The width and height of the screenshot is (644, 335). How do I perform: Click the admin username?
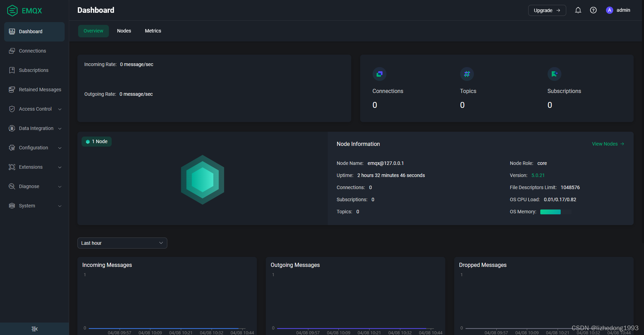coord(623,10)
